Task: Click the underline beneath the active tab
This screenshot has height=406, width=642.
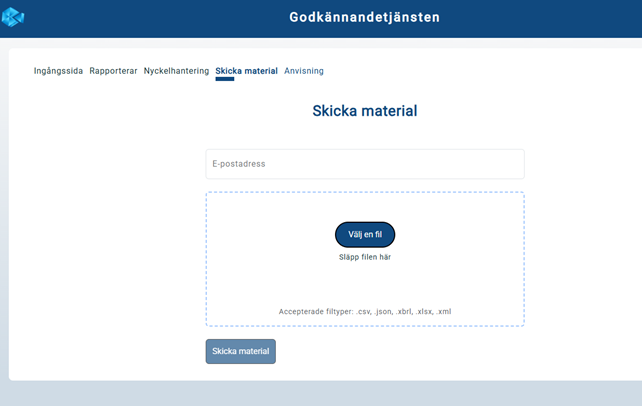Action: (225, 79)
